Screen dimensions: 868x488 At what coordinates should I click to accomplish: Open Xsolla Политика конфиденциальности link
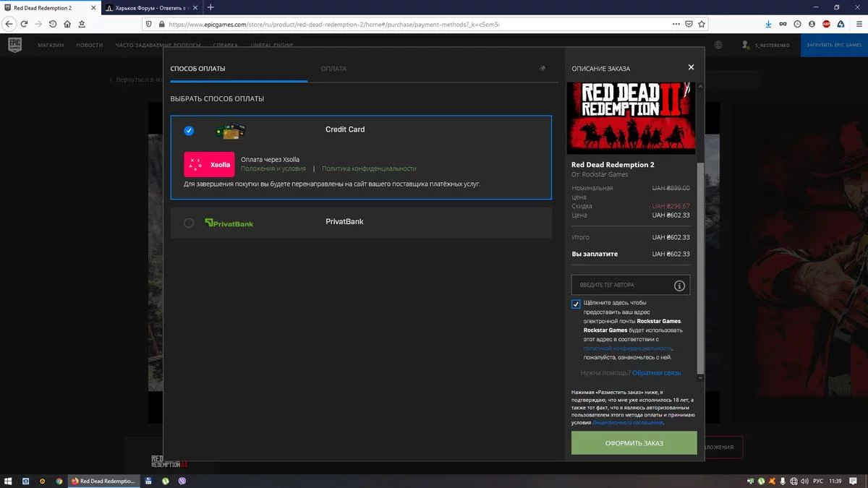369,168
